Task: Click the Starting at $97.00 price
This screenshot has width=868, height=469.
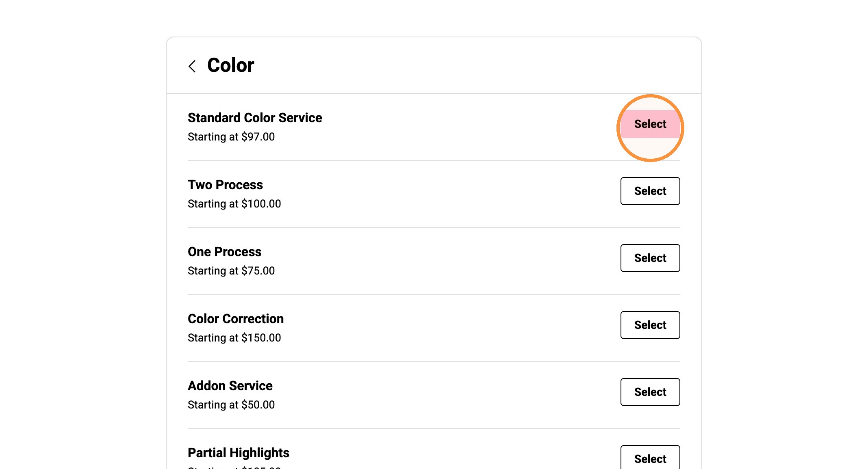Action: pos(231,137)
